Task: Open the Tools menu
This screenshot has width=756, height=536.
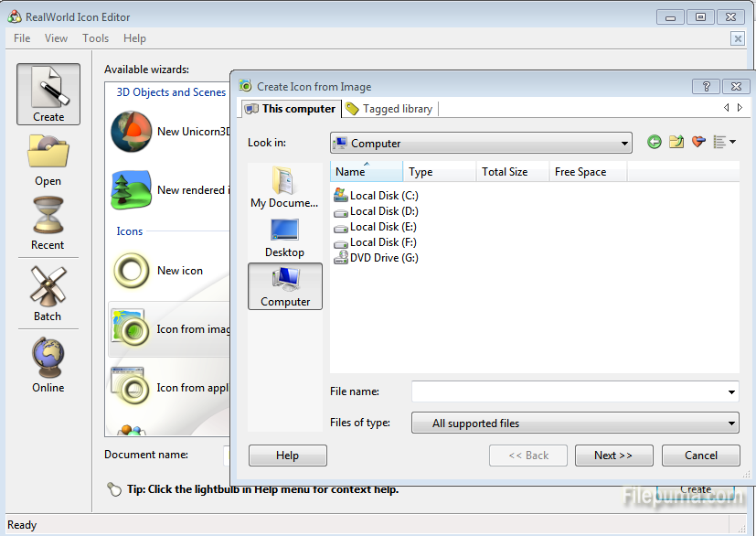Action: (95, 38)
